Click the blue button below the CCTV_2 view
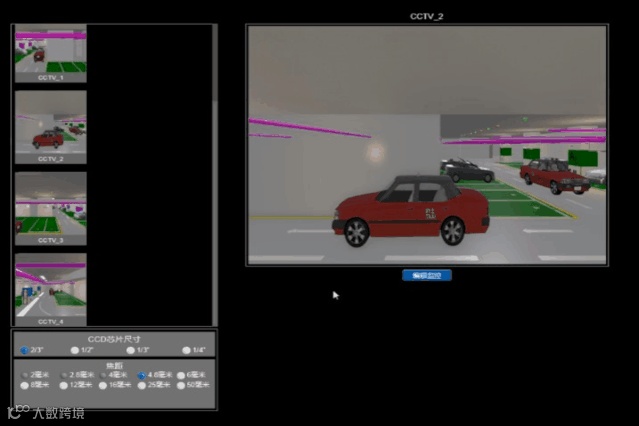This screenshot has height=426, width=639. click(427, 276)
